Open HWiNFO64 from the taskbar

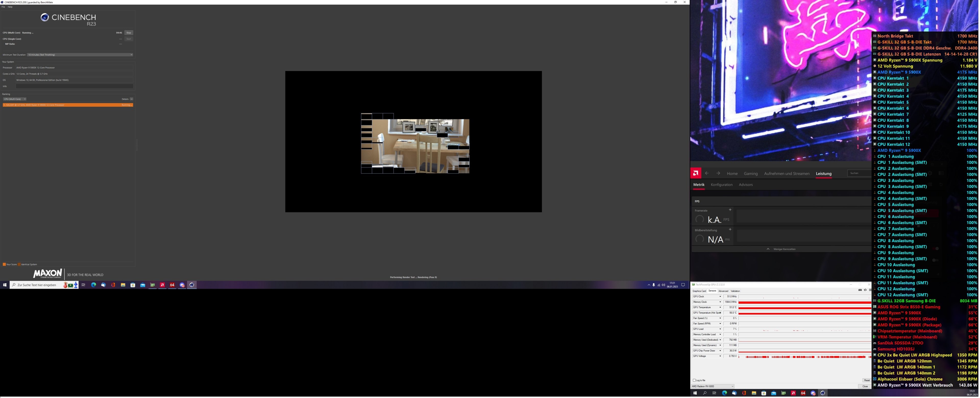pyautogui.click(x=172, y=285)
